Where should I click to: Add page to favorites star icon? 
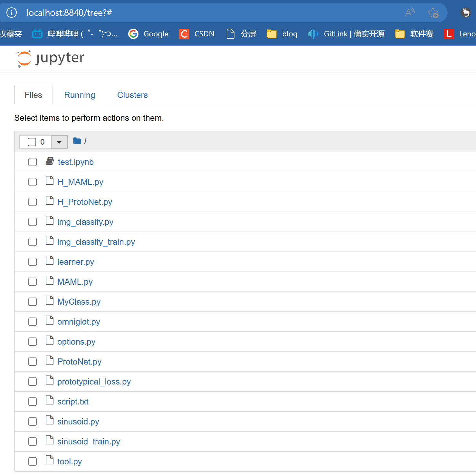[x=433, y=13]
